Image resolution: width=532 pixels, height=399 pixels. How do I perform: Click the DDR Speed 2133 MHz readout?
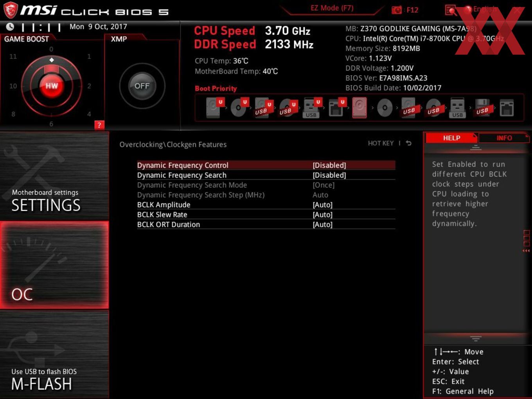(254, 44)
